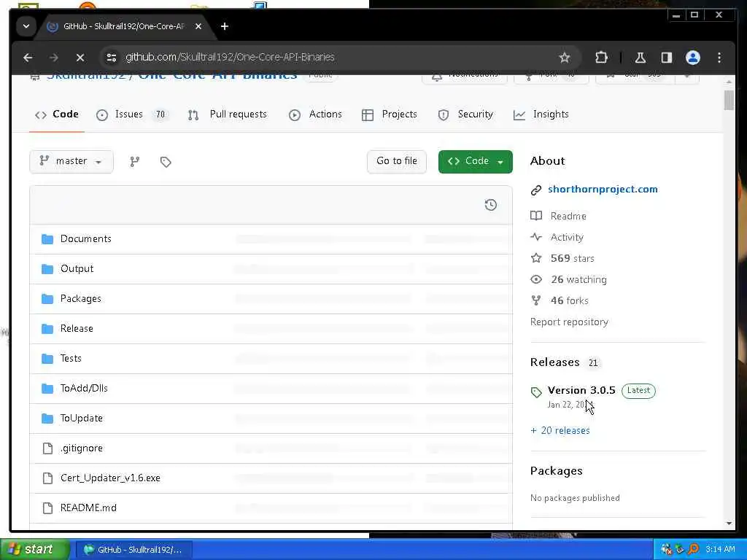Expand the green Code dropdown button
Screen dimensions: 747x560
point(476,161)
